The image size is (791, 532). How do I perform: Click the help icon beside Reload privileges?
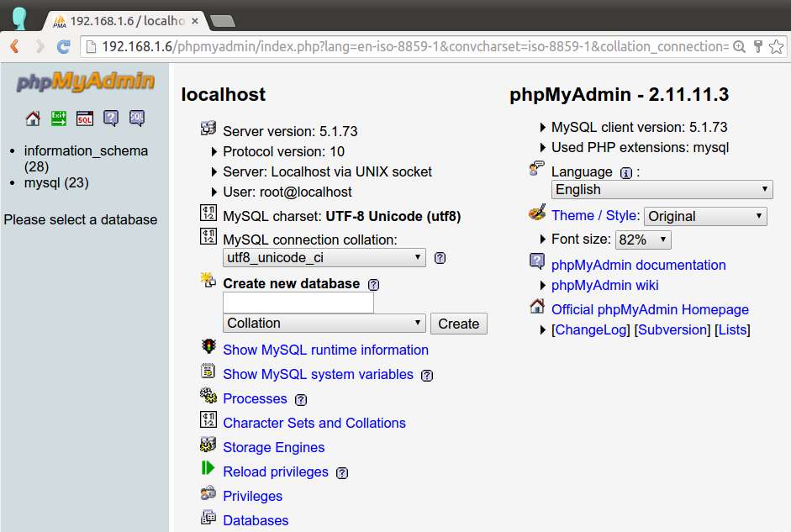[x=342, y=473]
